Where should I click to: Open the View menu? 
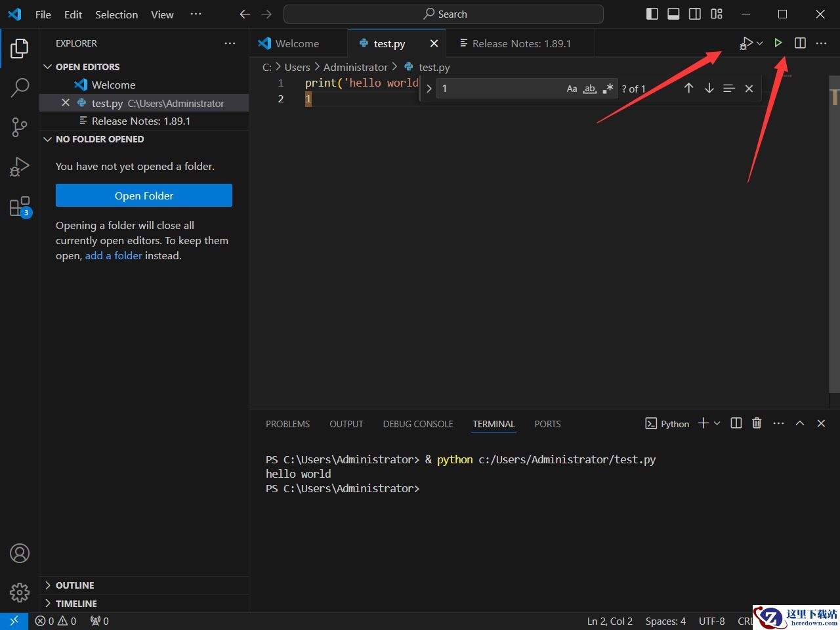162,14
